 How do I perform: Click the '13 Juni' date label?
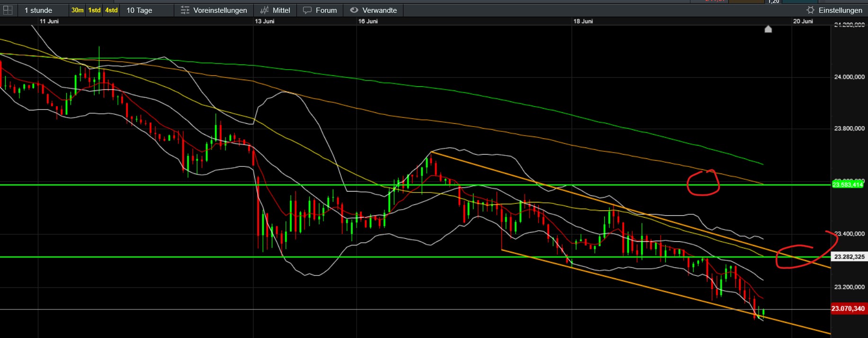pyautogui.click(x=265, y=21)
